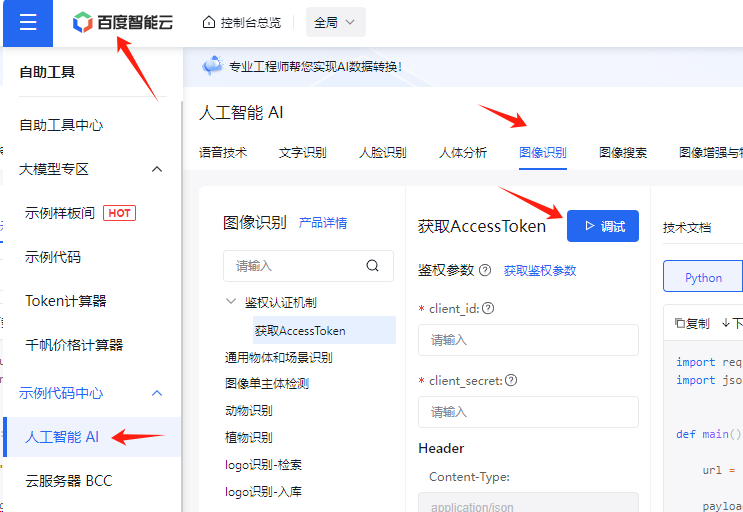Click the search magnifier icon
743x512 pixels.
[372, 266]
